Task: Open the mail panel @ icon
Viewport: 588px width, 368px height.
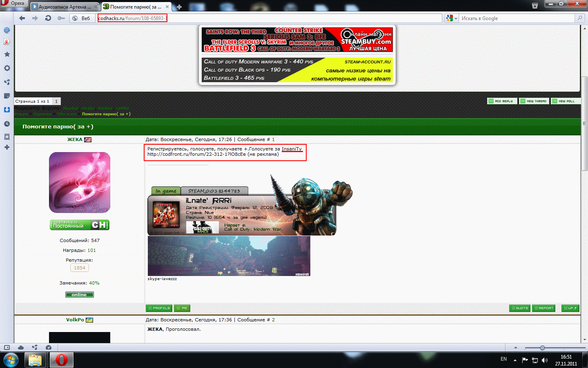Action: pos(7,30)
